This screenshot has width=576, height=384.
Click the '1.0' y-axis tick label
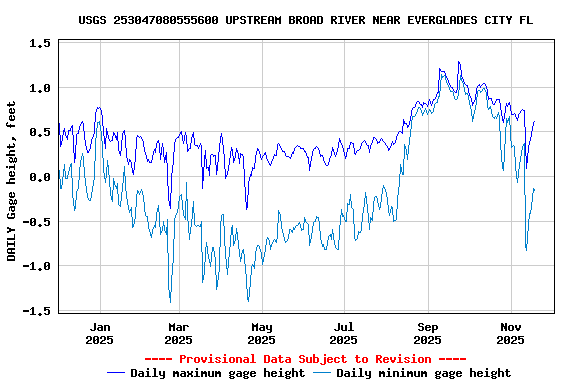click(40, 88)
